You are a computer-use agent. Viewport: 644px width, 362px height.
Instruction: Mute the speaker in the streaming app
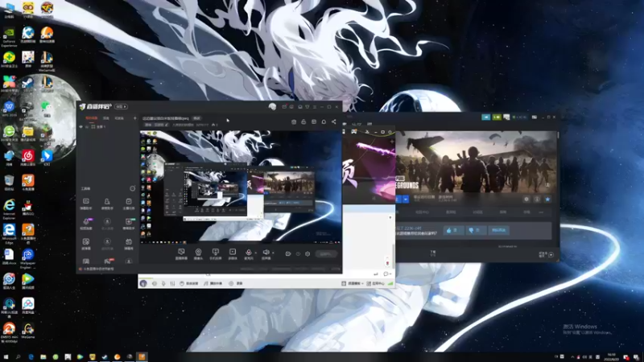tap(266, 253)
